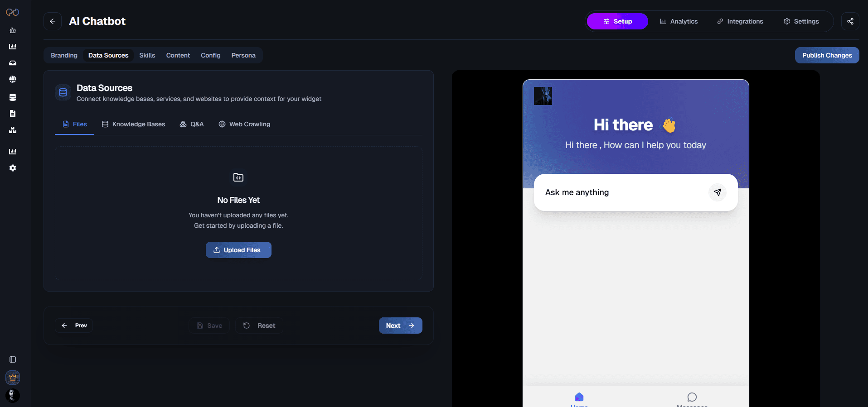Click the waving hand emoji in the preview
This screenshot has width=868, height=407.
669,125
